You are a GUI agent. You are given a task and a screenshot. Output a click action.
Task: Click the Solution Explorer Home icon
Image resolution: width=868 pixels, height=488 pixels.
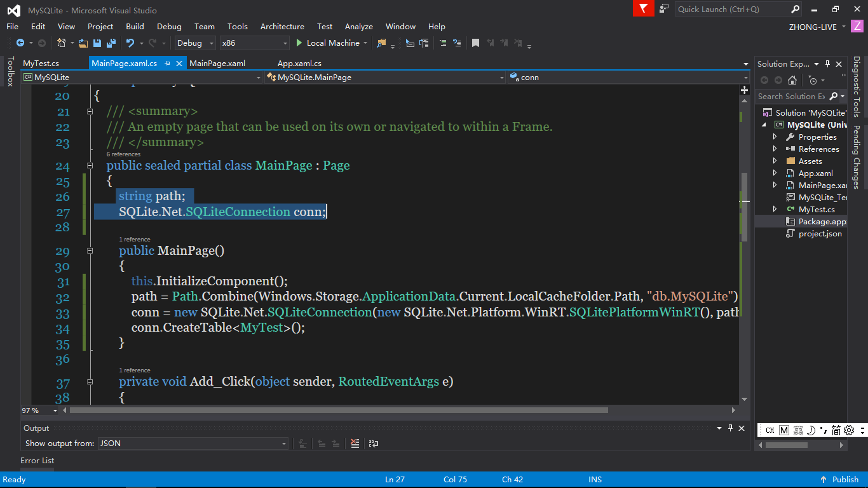(792, 80)
